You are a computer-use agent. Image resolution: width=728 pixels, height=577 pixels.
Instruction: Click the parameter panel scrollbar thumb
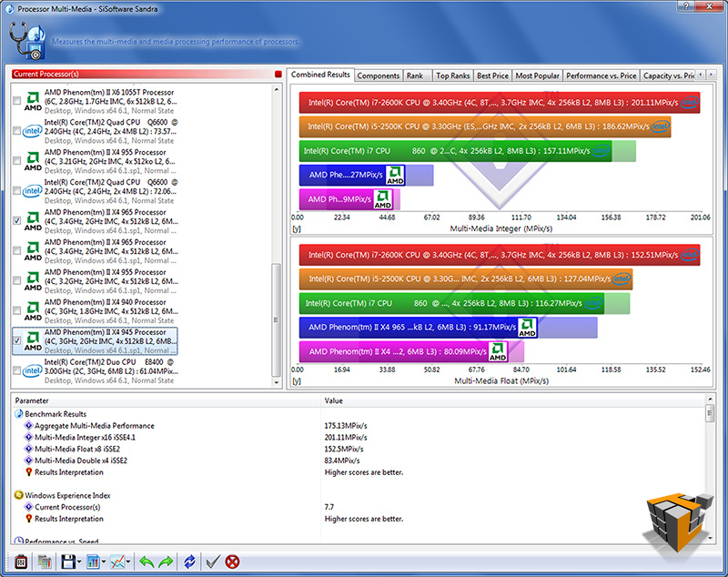click(x=710, y=412)
